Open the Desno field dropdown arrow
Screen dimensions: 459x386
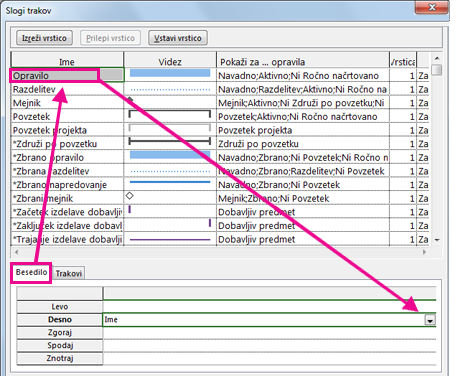click(430, 320)
